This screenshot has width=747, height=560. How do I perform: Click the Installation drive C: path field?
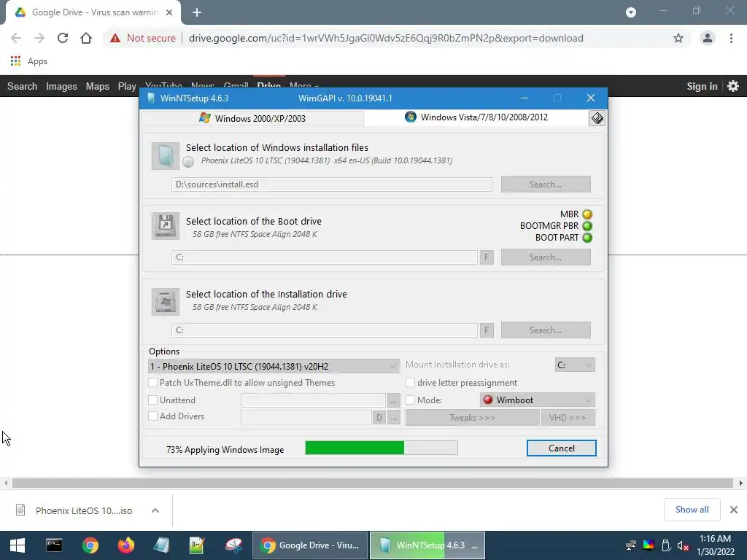coord(325,330)
